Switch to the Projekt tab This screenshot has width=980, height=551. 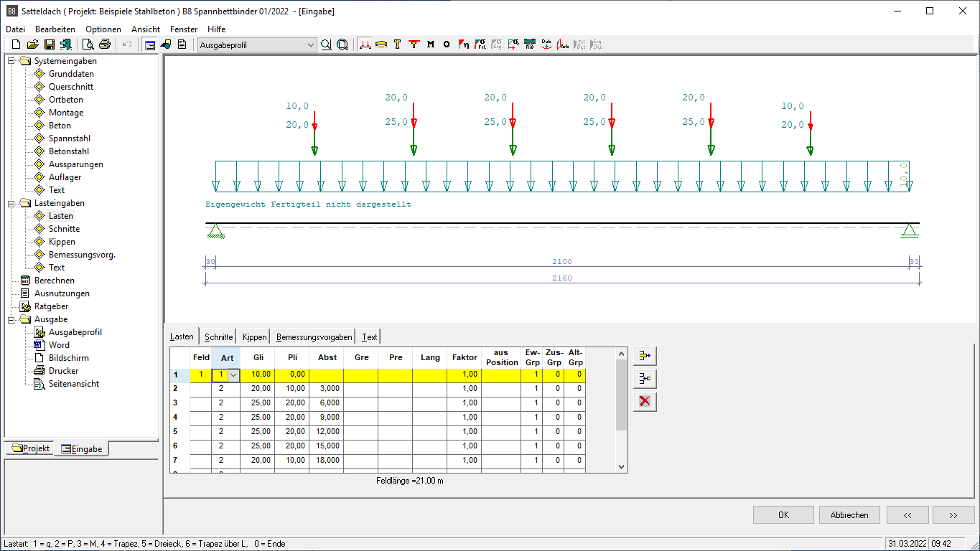[30, 448]
